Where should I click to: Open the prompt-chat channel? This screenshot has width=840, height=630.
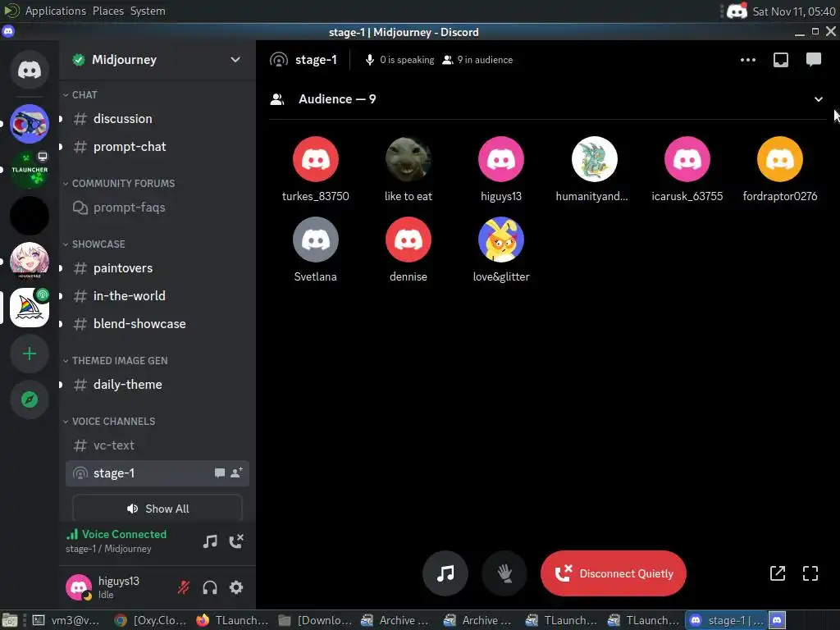157,147
